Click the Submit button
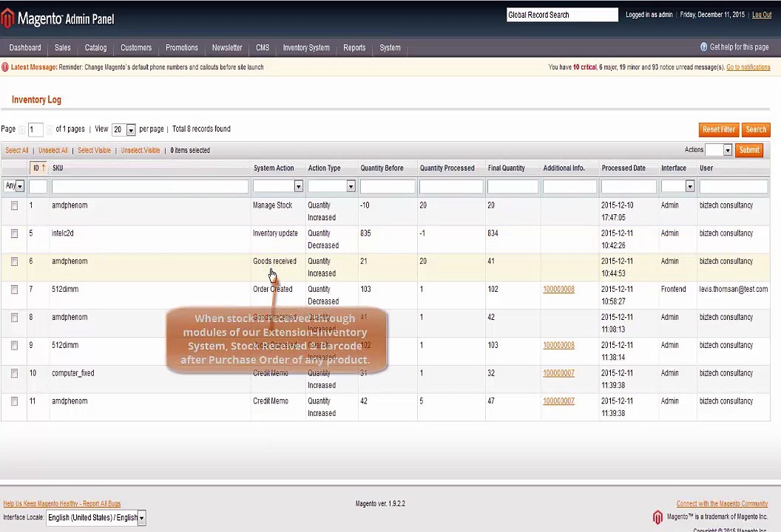Screen dimensions: 781x532 click(749, 150)
